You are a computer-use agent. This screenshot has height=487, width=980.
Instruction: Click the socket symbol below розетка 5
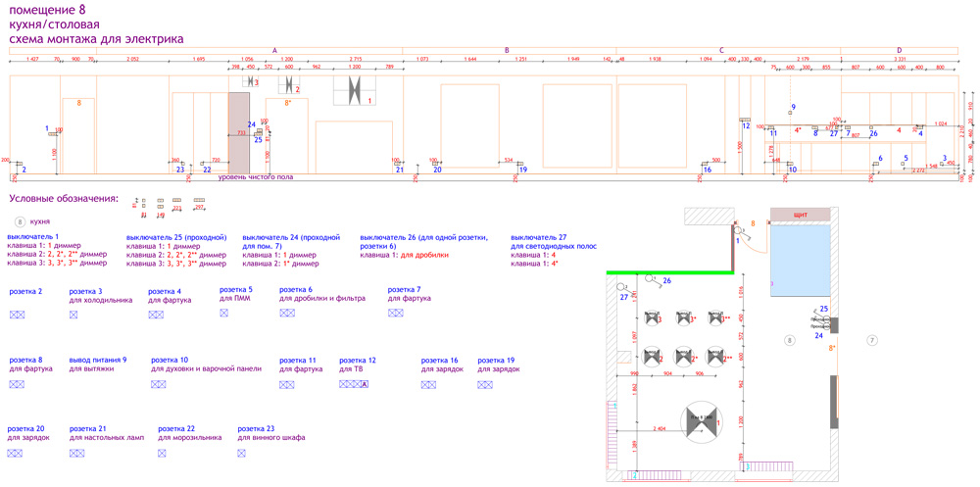pos(224,314)
